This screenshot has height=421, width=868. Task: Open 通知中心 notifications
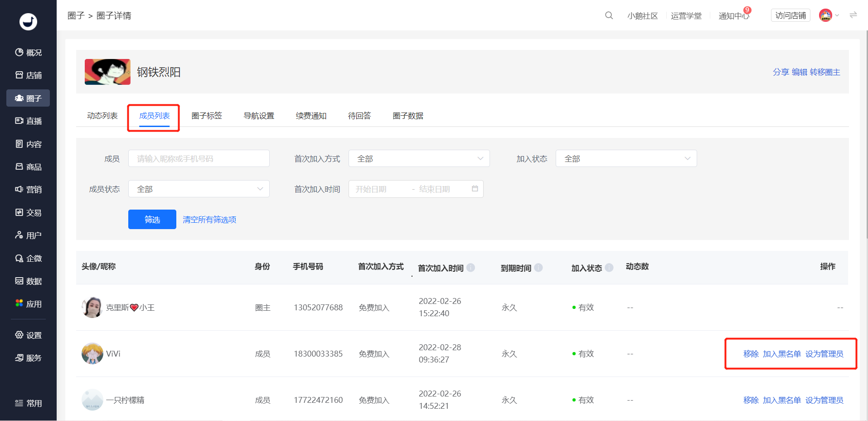(734, 16)
